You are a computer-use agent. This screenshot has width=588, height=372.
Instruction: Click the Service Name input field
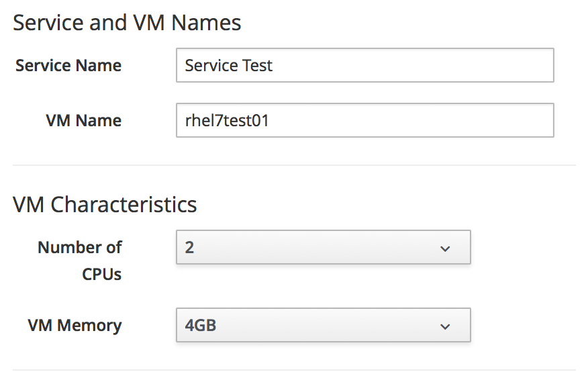pyautogui.click(x=364, y=65)
